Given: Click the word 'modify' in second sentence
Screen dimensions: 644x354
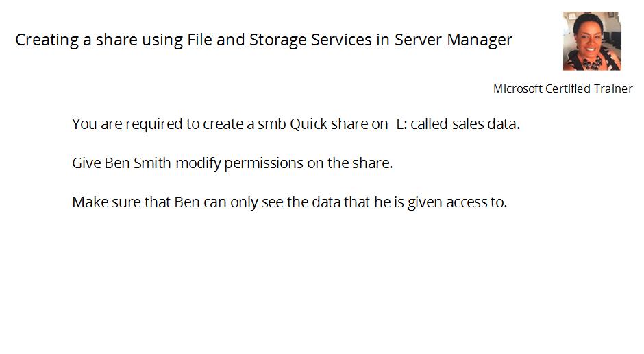Looking at the screenshot, I should click(x=198, y=164).
